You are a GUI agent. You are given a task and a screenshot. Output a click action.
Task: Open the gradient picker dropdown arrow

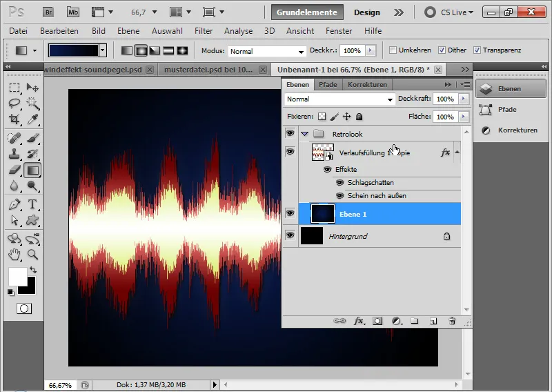click(102, 50)
